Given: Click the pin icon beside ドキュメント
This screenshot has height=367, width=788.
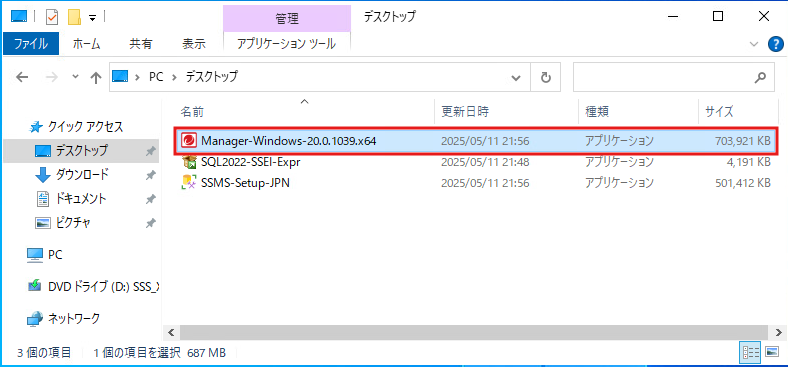Looking at the screenshot, I should 150,199.
